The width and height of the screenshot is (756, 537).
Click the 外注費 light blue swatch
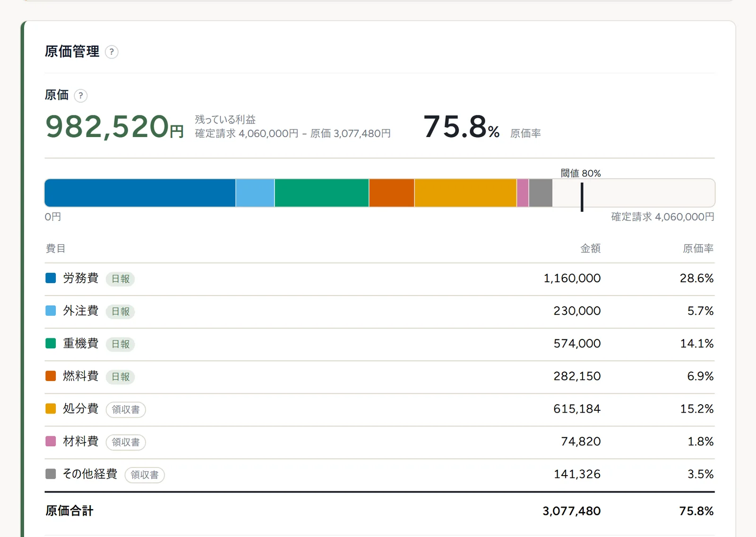(51, 311)
